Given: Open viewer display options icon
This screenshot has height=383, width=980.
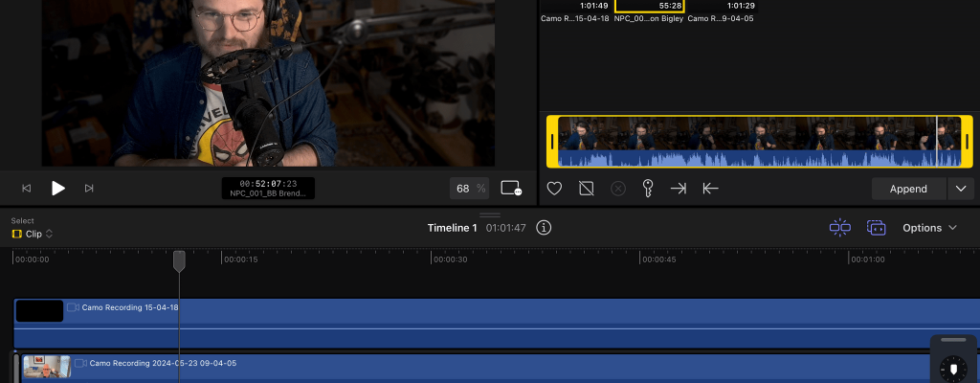Looking at the screenshot, I should [x=511, y=189].
